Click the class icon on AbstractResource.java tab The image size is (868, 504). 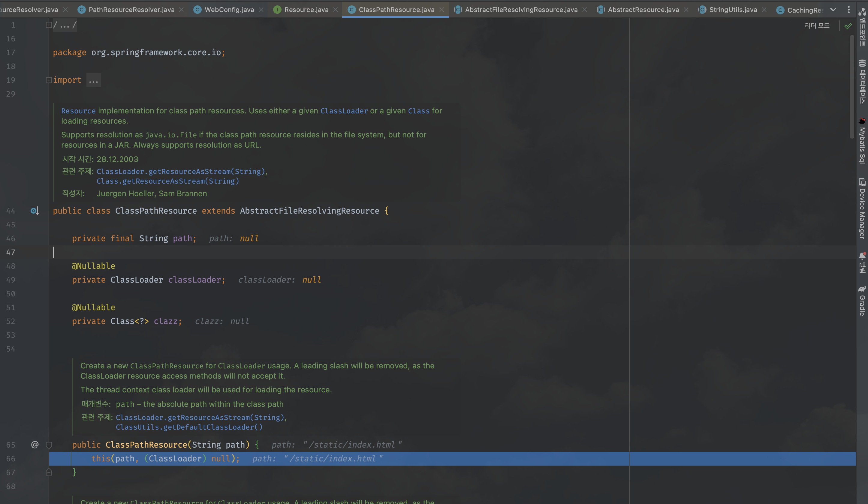[600, 10]
